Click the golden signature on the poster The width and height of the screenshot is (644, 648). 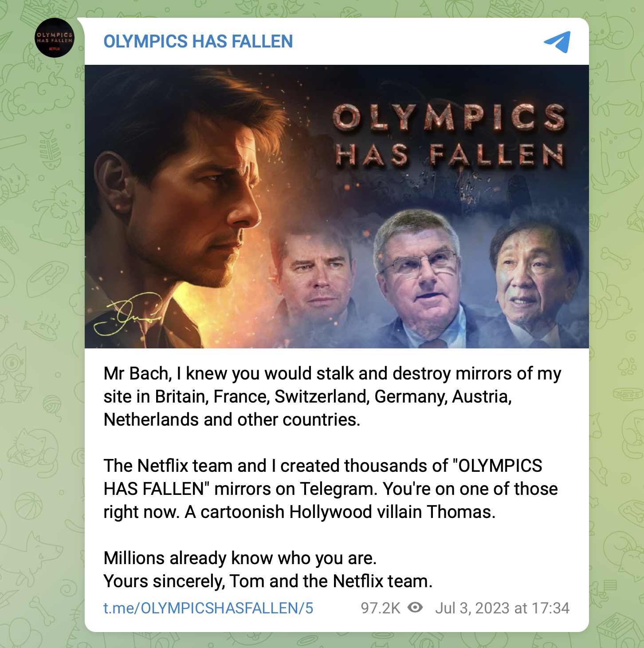click(x=128, y=314)
